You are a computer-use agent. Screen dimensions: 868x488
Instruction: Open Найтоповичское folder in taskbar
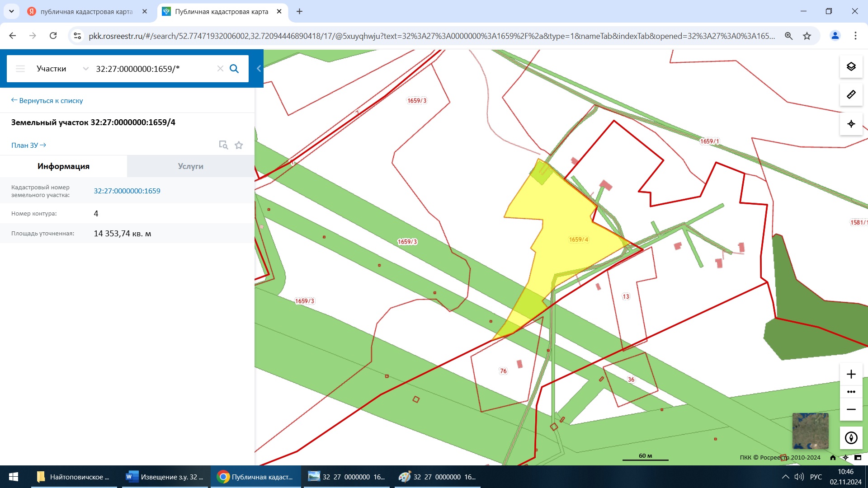(x=74, y=477)
